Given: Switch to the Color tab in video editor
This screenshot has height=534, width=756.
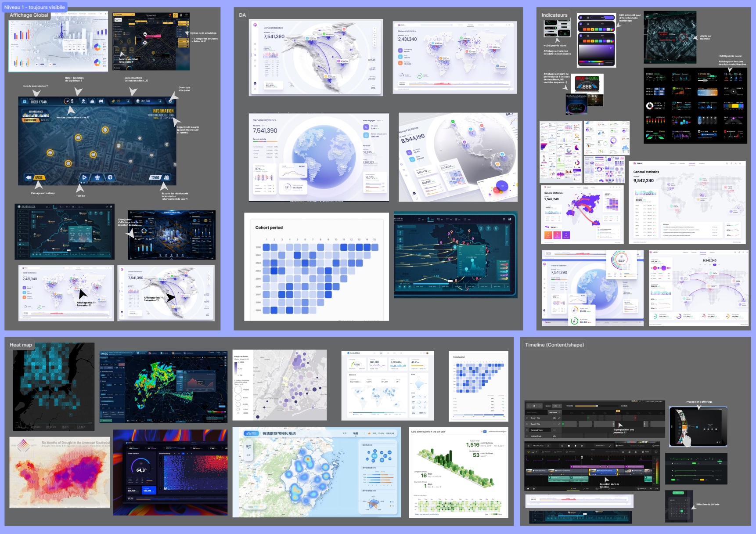Looking at the screenshot, I should [x=599, y=489].
